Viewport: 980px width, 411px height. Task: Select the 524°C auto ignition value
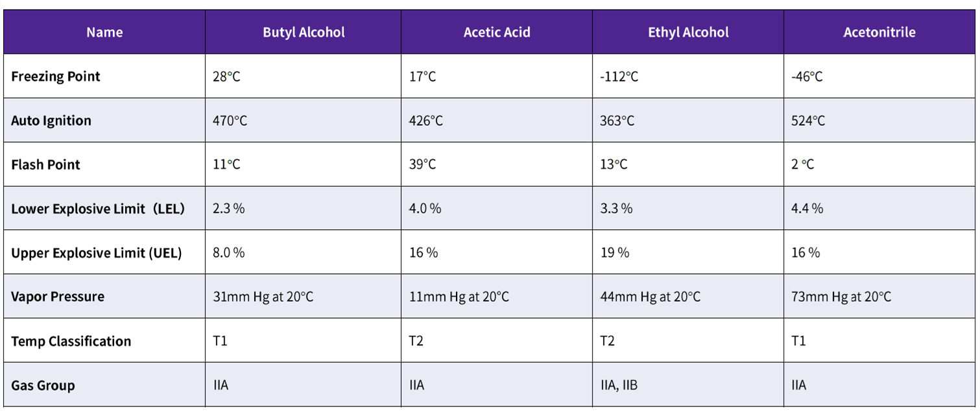point(808,121)
